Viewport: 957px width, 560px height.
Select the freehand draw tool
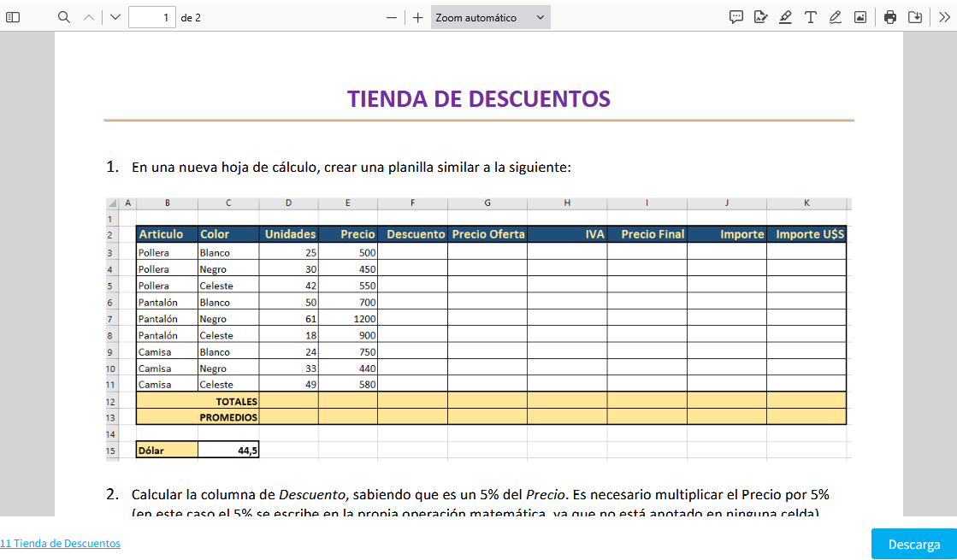pyautogui.click(x=835, y=17)
